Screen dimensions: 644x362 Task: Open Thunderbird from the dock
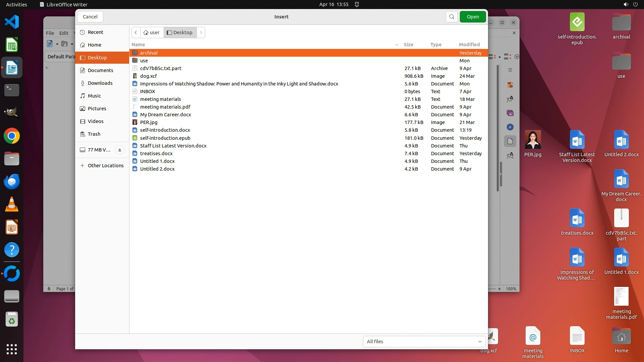(x=12, y=182)
